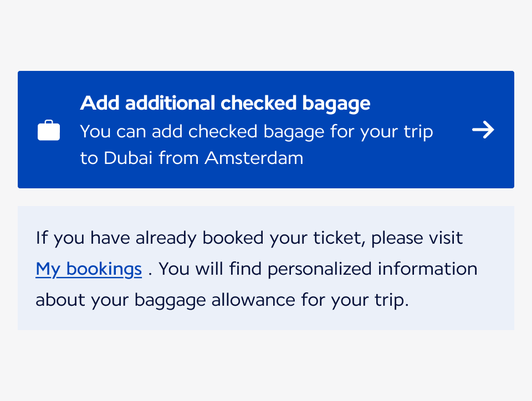Click the white right arrow icon
The image size is (532, 401).
483,130
